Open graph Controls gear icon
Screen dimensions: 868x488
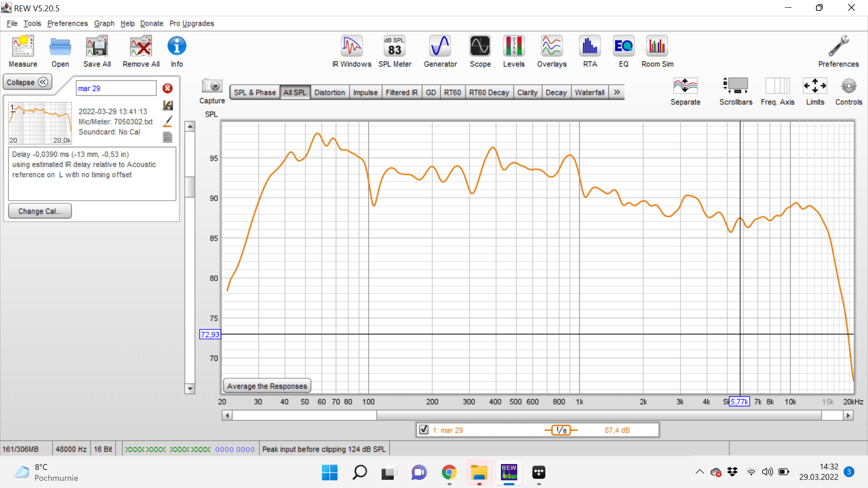849,86
